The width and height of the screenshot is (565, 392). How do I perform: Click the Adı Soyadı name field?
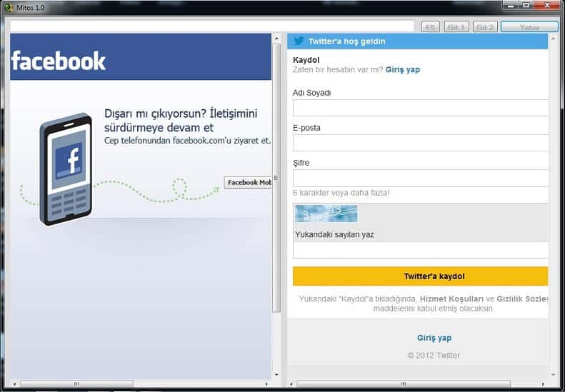click(x=420, y=108)
